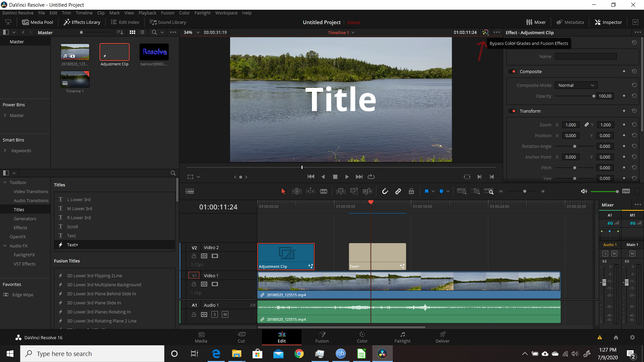Open the Composite Mode dropdown
The width and height of the screenshot is (644, 362).
click(576, 85)
